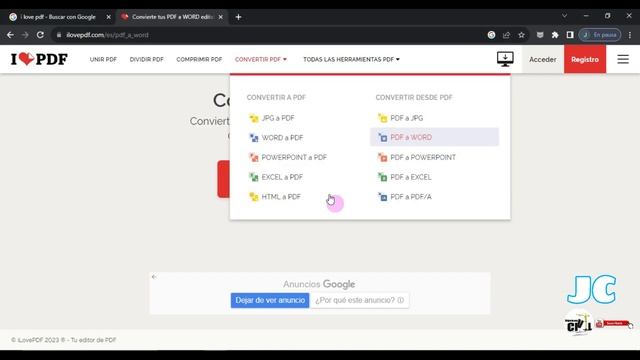Screen dimensions: 640x360
Task: Open DIVIDIR PDF menu item
Action: tap(147, 59)
